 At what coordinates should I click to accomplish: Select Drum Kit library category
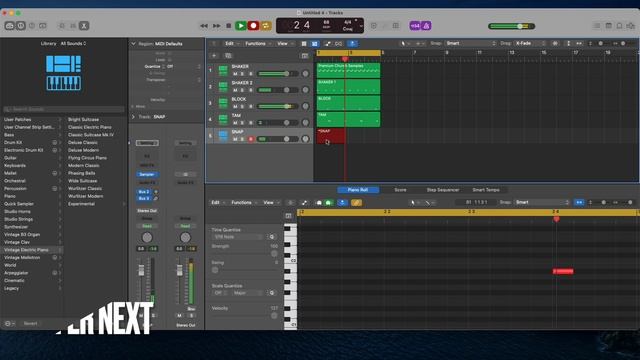point(32,142)
